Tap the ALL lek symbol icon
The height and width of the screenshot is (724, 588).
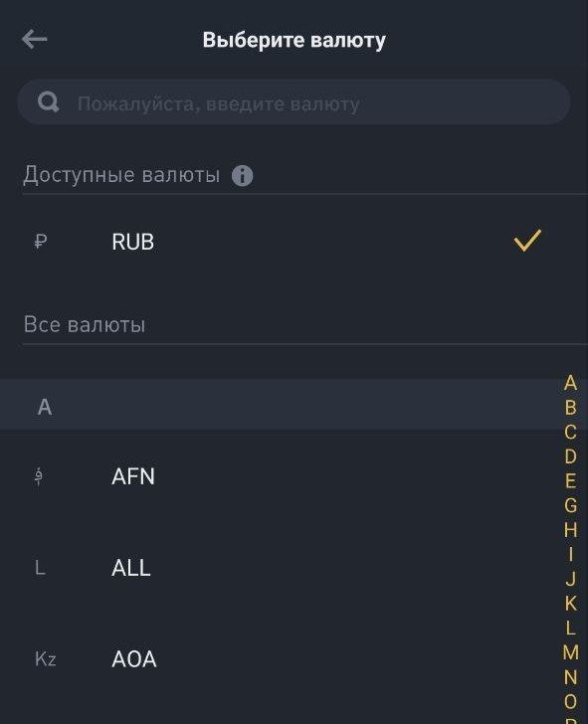[x=40, y=568]
